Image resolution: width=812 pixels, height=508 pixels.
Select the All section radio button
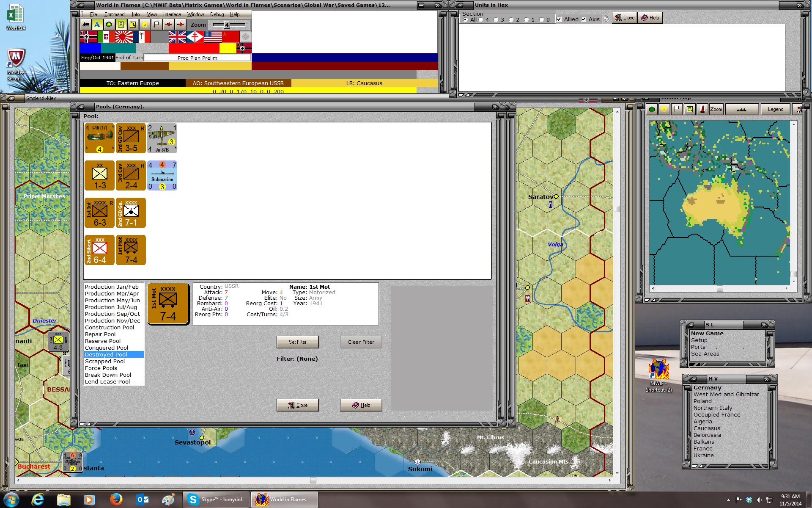coord(466,19)
